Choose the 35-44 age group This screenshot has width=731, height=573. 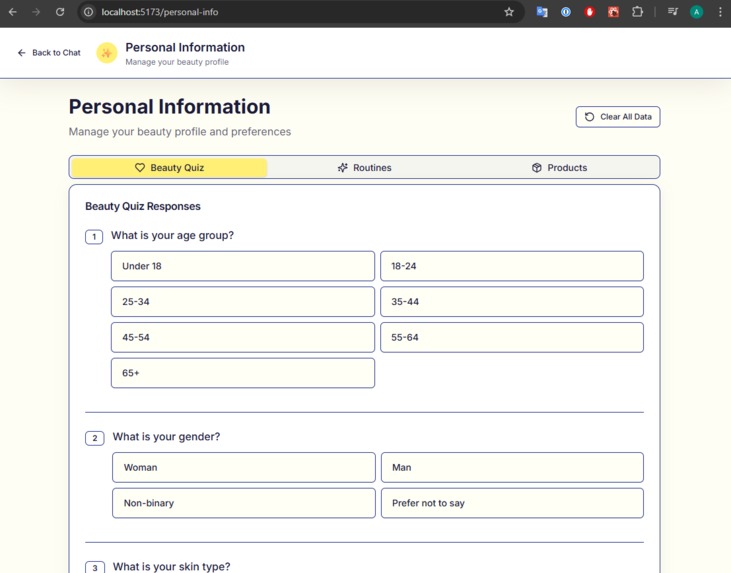click(x=512, y=302)
